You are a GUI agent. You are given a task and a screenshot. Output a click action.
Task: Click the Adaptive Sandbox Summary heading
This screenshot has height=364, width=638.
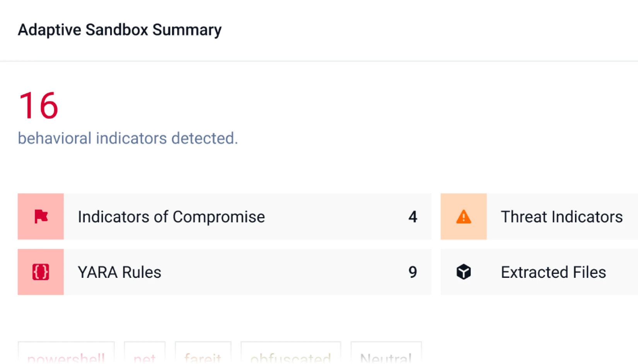point(120,30)
